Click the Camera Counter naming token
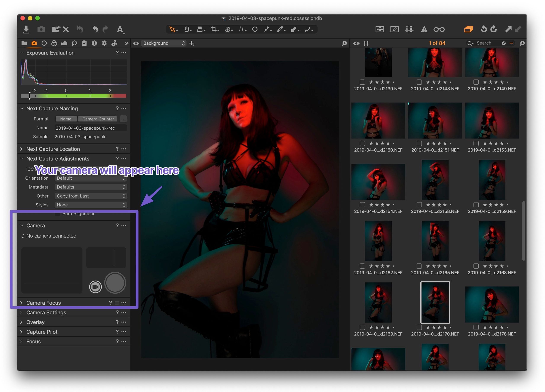 coord(97,119)
